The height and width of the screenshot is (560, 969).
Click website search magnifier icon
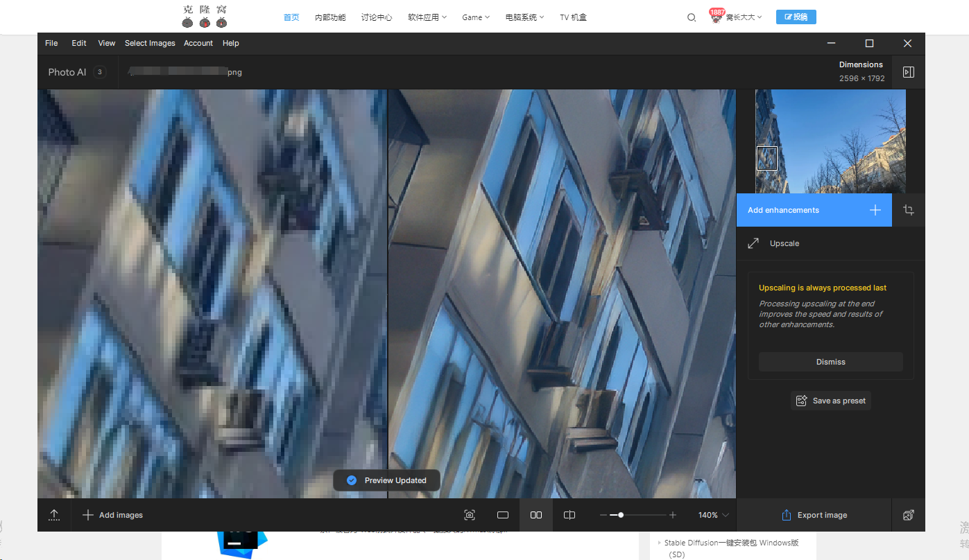(692, 17)
